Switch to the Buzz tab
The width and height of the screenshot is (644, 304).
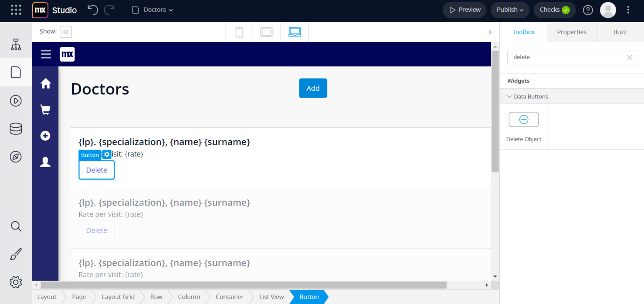click(620, 32)
